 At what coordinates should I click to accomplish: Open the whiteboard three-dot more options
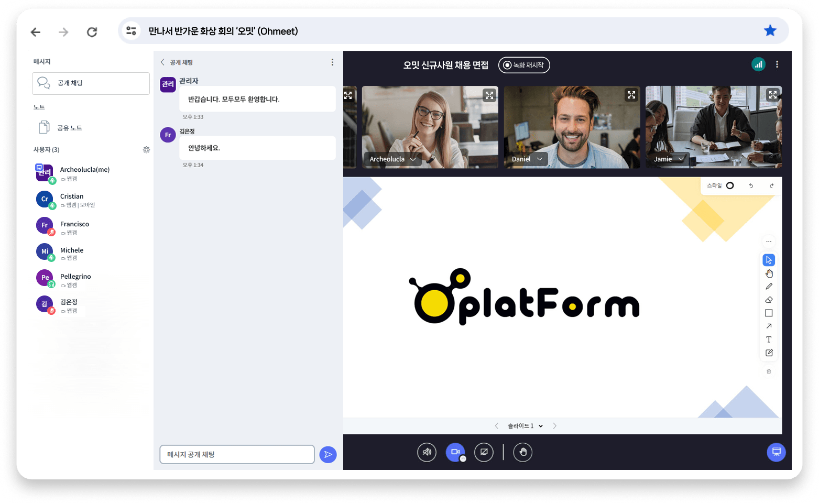coord(769,242)
